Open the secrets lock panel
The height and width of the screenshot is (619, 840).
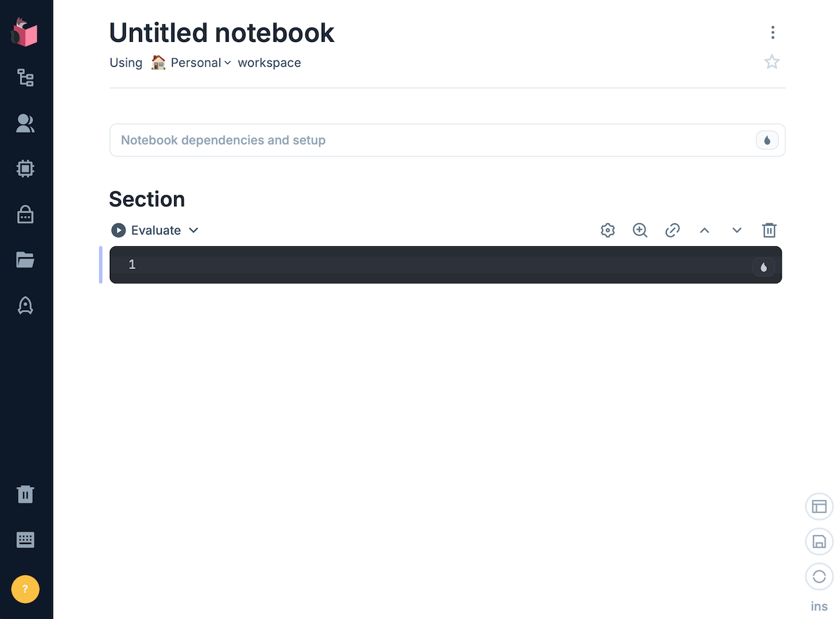(x=25, y=215)
